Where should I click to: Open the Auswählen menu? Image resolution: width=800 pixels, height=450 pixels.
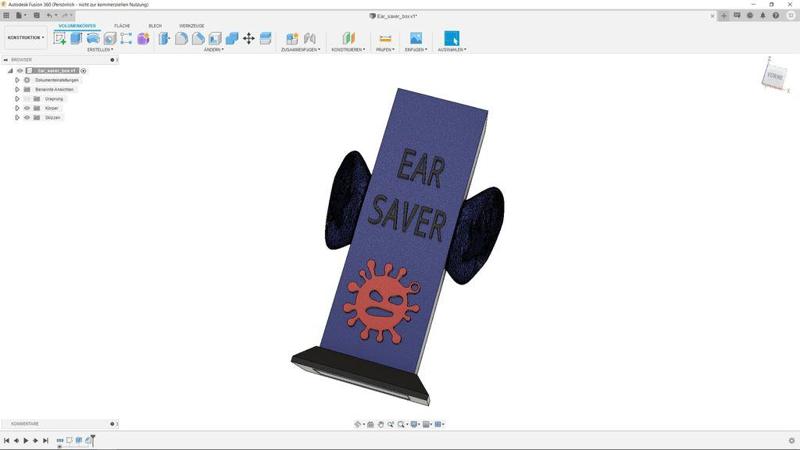[x=452, y=49]
